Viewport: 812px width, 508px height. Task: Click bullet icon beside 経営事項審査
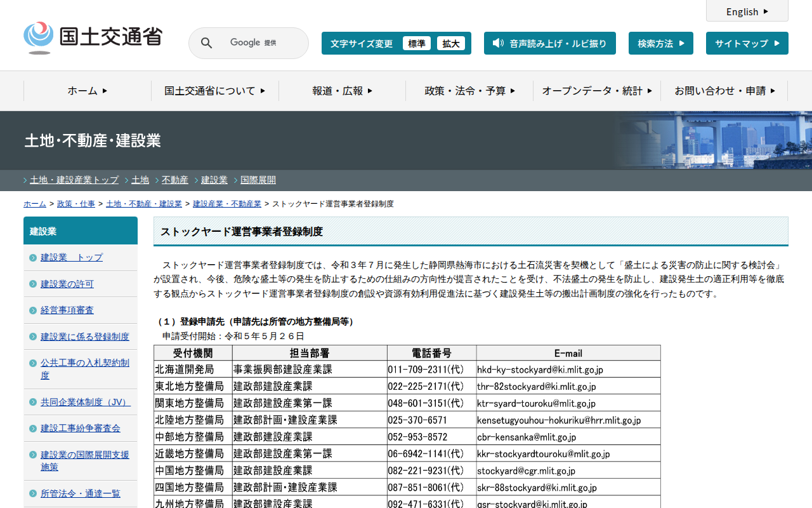pos(33,310)
